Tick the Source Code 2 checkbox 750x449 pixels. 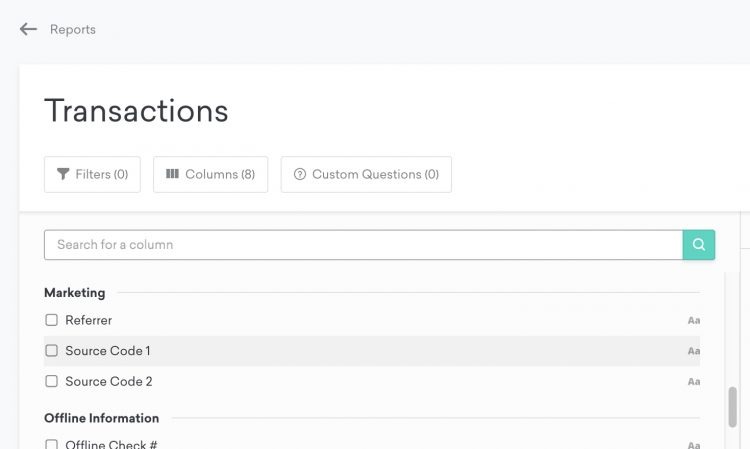(x=52, y=382)
